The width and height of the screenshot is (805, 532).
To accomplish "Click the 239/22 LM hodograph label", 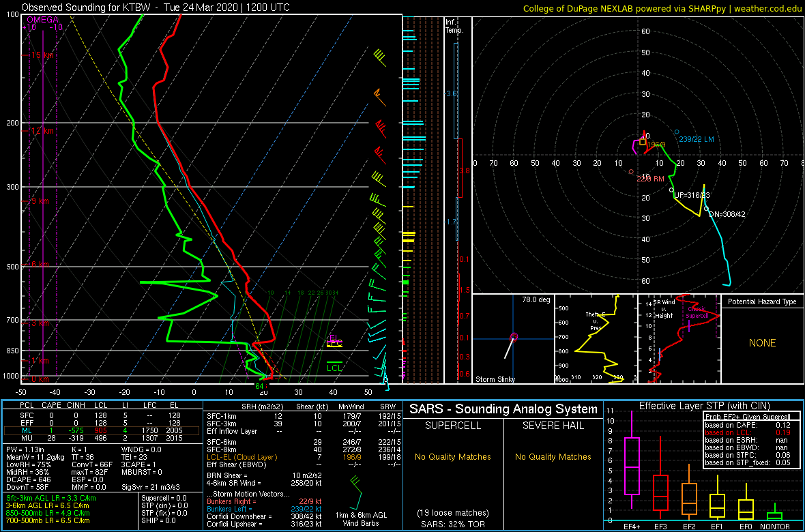I will (x=696, y=140).
